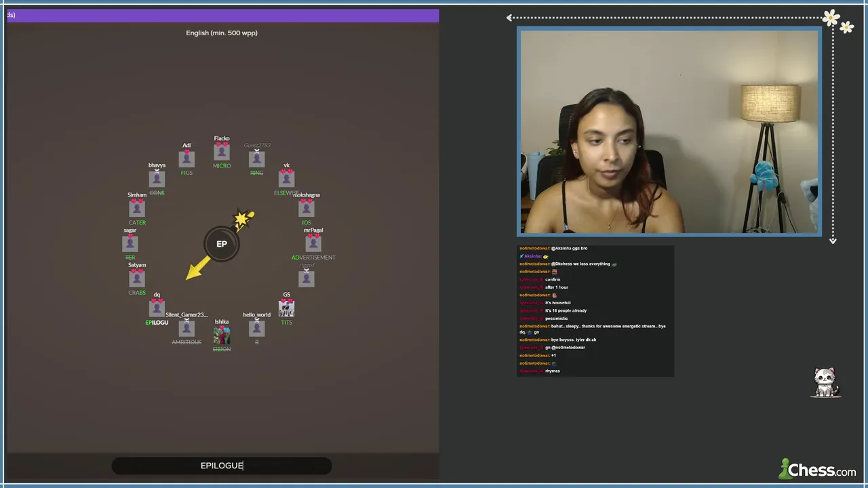Viewport: 868px width, 488px height.
Task: Click the word FIGS under Adl
Action: pos(186,173)
